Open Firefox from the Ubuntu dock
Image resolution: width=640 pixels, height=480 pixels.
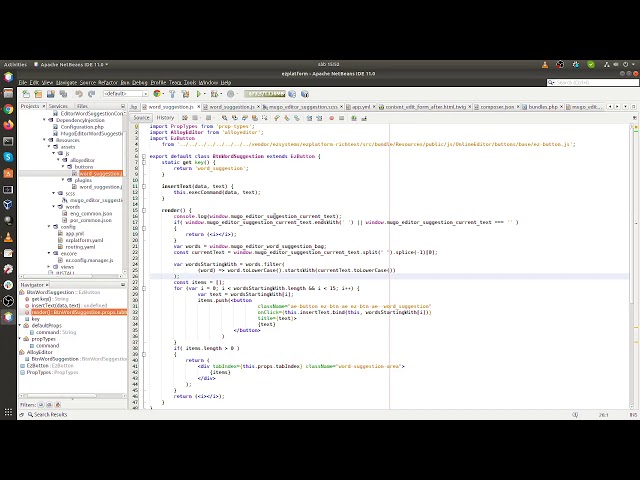(8, 125)
